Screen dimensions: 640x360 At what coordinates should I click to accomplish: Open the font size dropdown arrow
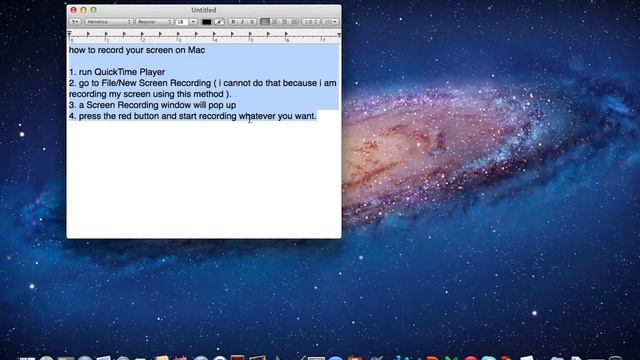coord(193,22)
